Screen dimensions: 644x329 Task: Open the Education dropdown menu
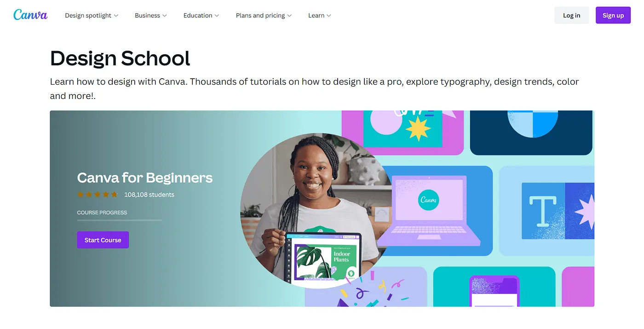coord(201,15)
